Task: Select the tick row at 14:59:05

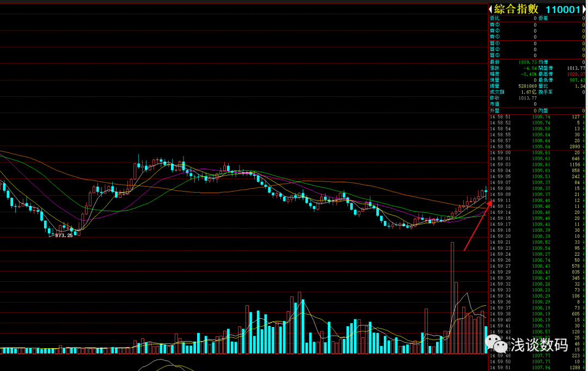Action: coord(537,177)
